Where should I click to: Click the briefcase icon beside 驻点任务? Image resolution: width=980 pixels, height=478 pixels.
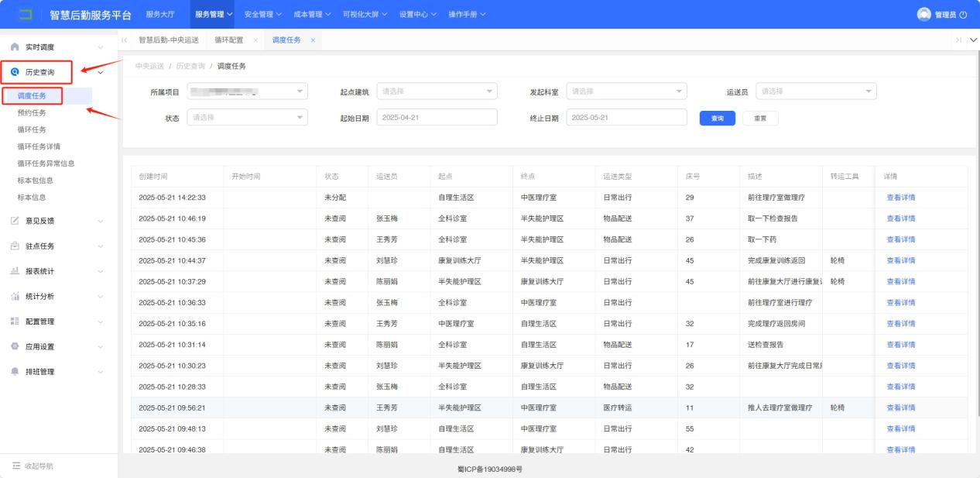click(15, 246)
